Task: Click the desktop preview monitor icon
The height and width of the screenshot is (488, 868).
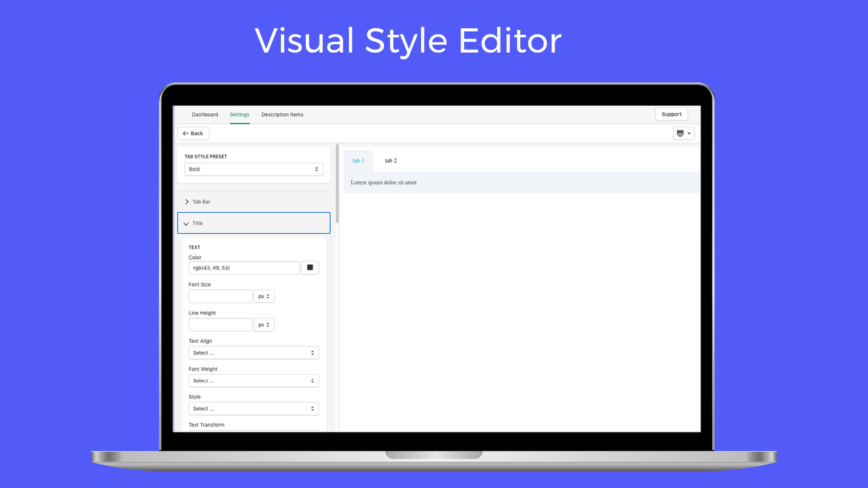Action: click(x=680, y=133)
